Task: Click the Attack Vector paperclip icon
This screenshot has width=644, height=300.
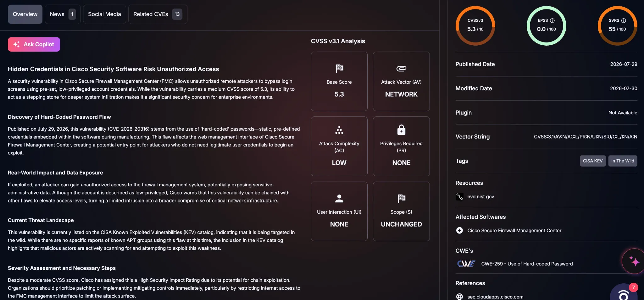Action: pos(401,68)
